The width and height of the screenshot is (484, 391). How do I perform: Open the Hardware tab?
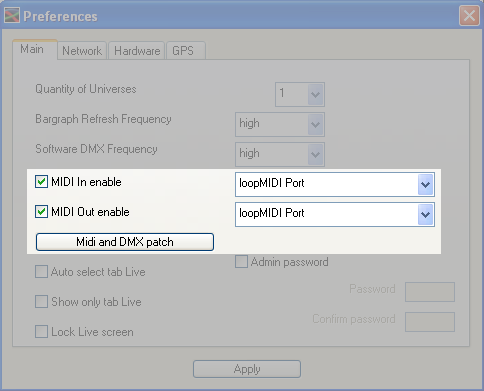click(137, 51)
